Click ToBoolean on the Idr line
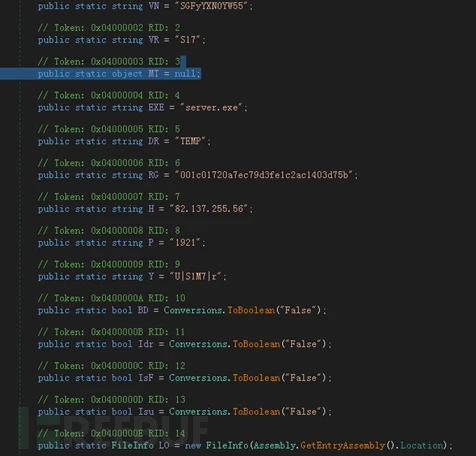Image resolution: width=476 pixels, height=456 pixels. [x=256, y=344]
